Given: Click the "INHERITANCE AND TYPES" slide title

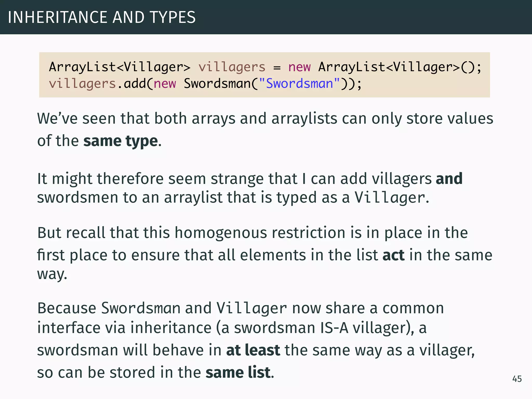Looking at the screenshot, I should 102,17.
